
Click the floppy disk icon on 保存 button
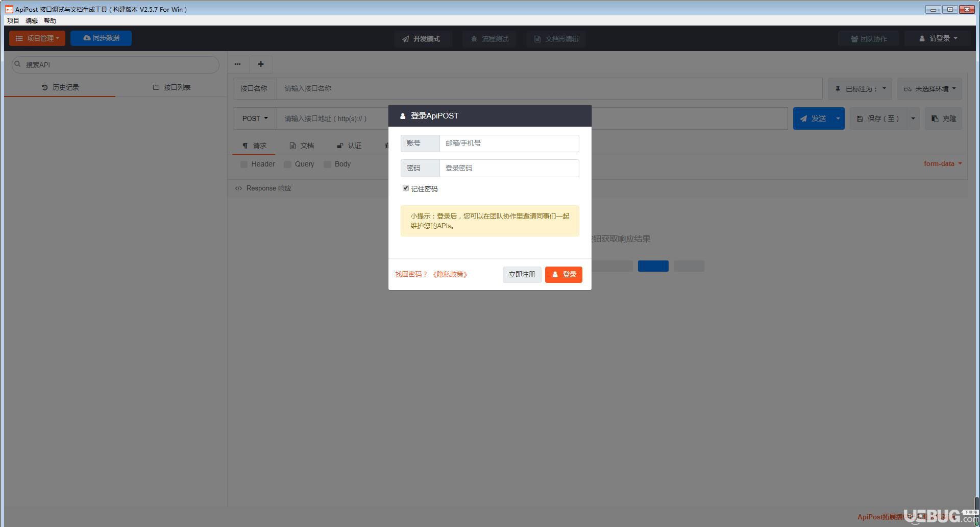pos(860,118)
